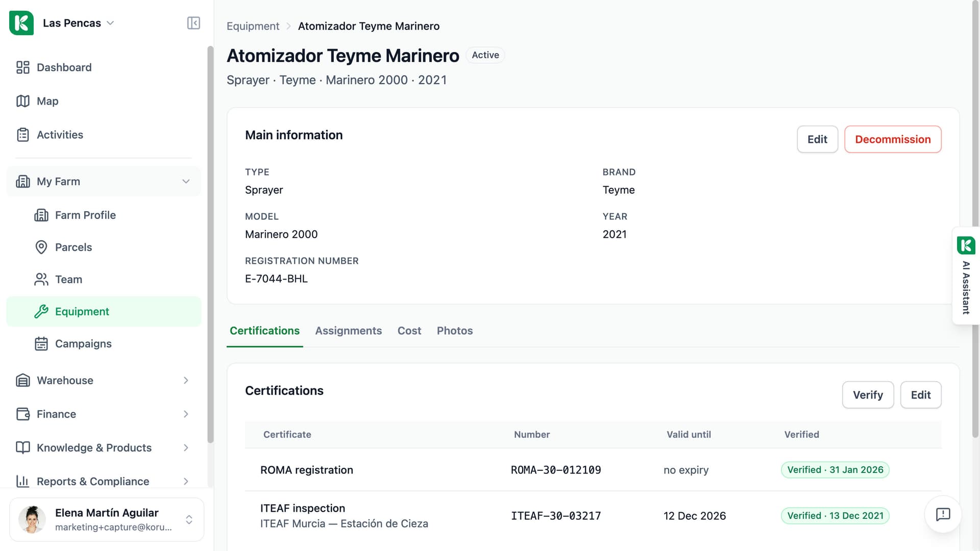Click ITEAF Murcia — Estación de Cieza subtitle
The image size is (980, 551).
[x=344, y=523]
